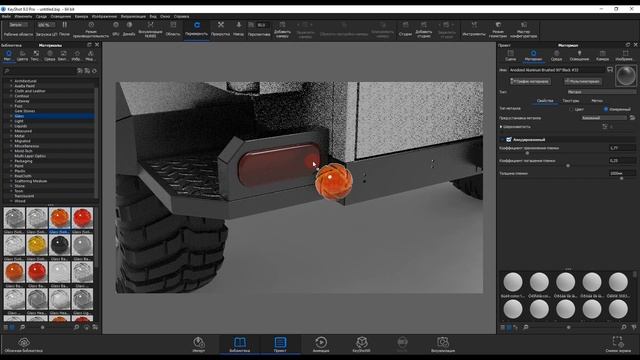The width and height of the screenshot is (640, 360).
Task: Adjust film thickness slider
Action: pos(621,178)
